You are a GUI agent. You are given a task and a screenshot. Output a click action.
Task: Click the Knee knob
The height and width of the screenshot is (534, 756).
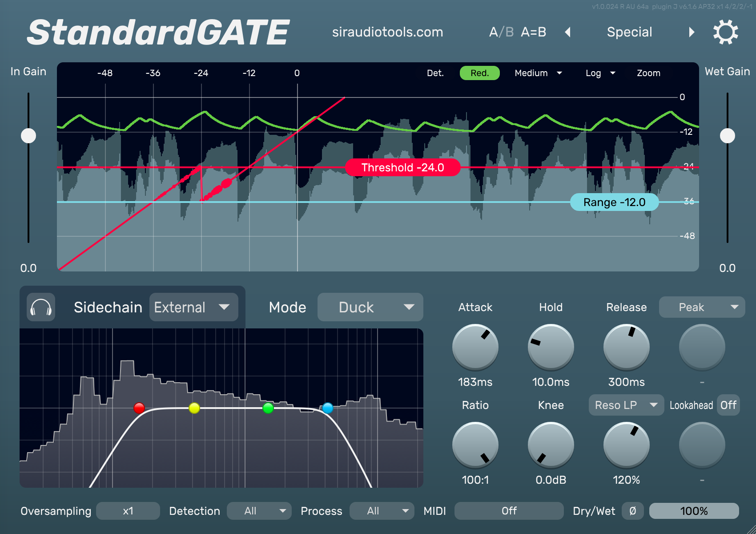click(551, 445)
